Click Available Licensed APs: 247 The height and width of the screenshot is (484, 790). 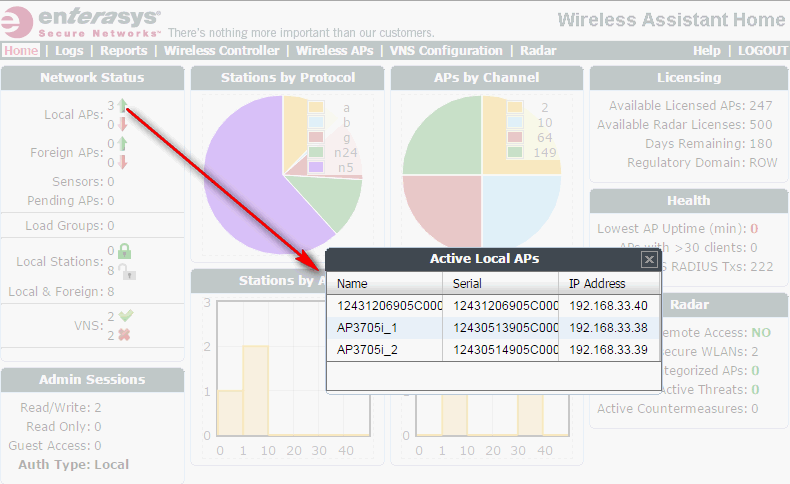click(x=690, y=105)
